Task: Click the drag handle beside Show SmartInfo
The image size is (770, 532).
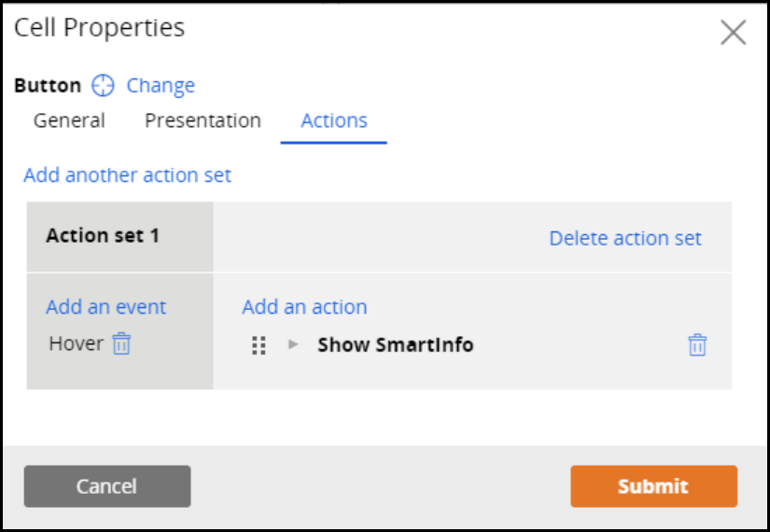Action: click(259, 345)
